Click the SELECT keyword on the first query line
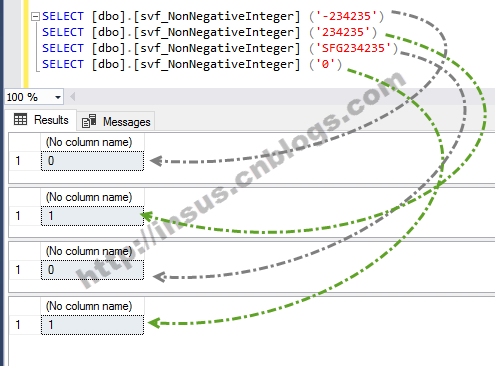495x366 pixels. [63, 16]
